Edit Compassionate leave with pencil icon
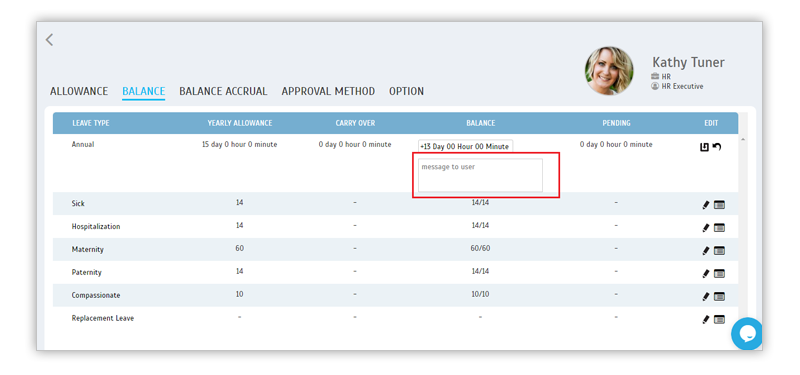 pos(706,296)
